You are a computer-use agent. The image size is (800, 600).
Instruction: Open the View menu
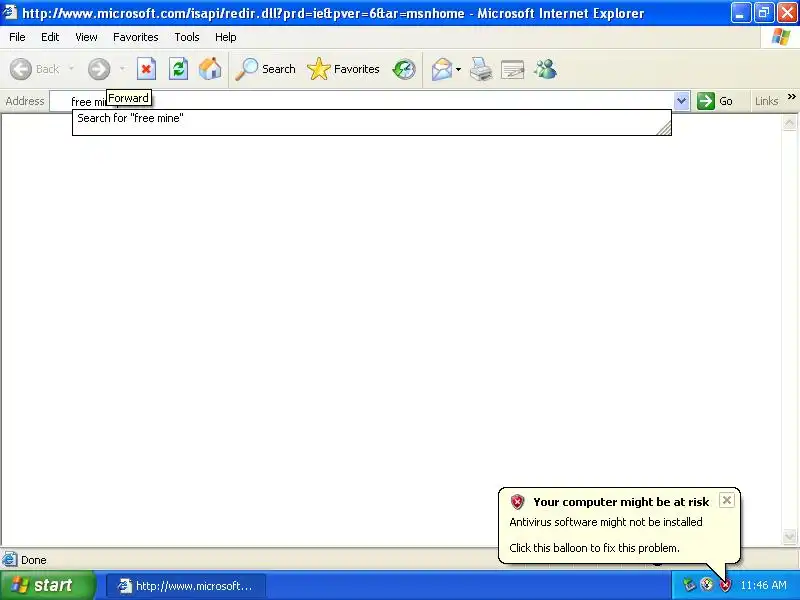pyautogui.click(x=86, y=37)
